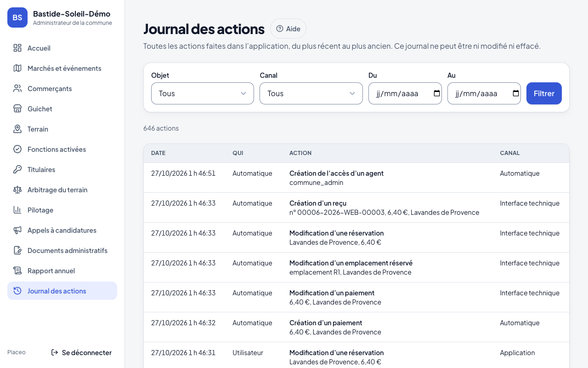Click the Du date input field
This screenshot has width=588, height=368.
(x=405, y=93)
